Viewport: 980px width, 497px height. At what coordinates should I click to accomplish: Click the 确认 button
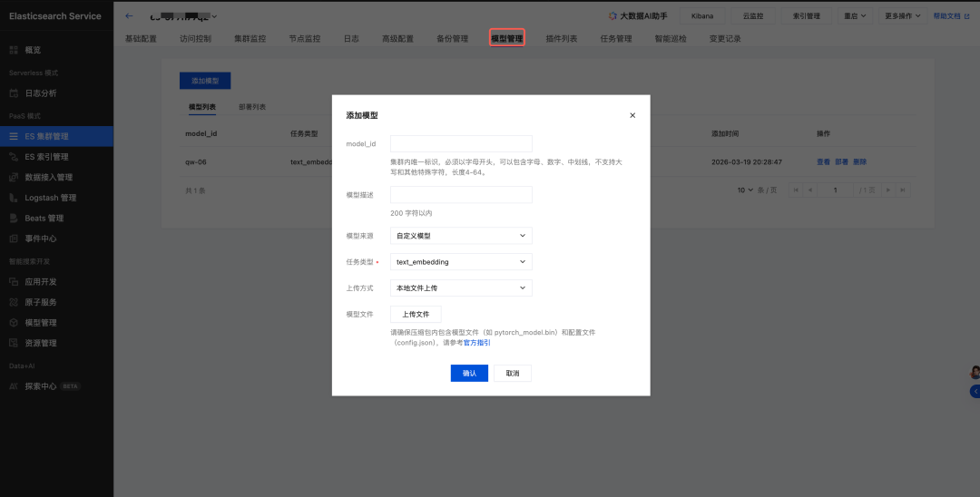[469, 374]
